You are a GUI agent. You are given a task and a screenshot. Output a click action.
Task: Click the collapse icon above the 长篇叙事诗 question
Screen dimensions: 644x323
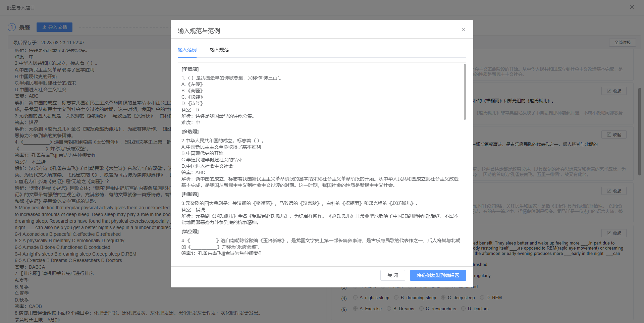[x=609, y=134]
